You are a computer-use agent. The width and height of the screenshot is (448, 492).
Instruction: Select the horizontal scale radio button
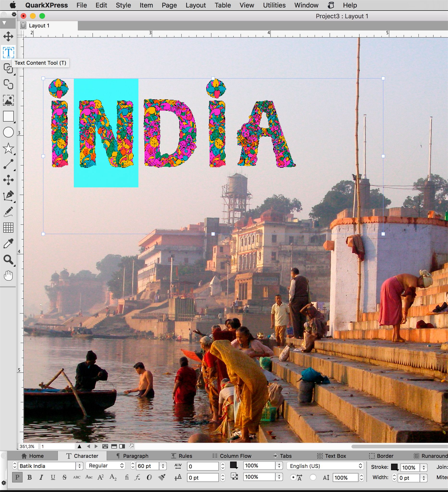[293, 477]
